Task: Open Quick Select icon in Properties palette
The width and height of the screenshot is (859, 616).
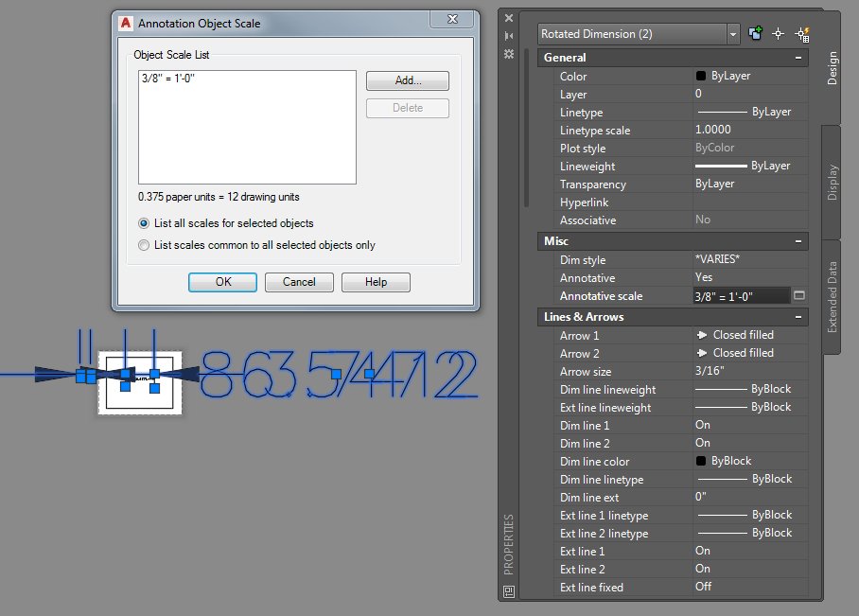Action: (802, 34)
